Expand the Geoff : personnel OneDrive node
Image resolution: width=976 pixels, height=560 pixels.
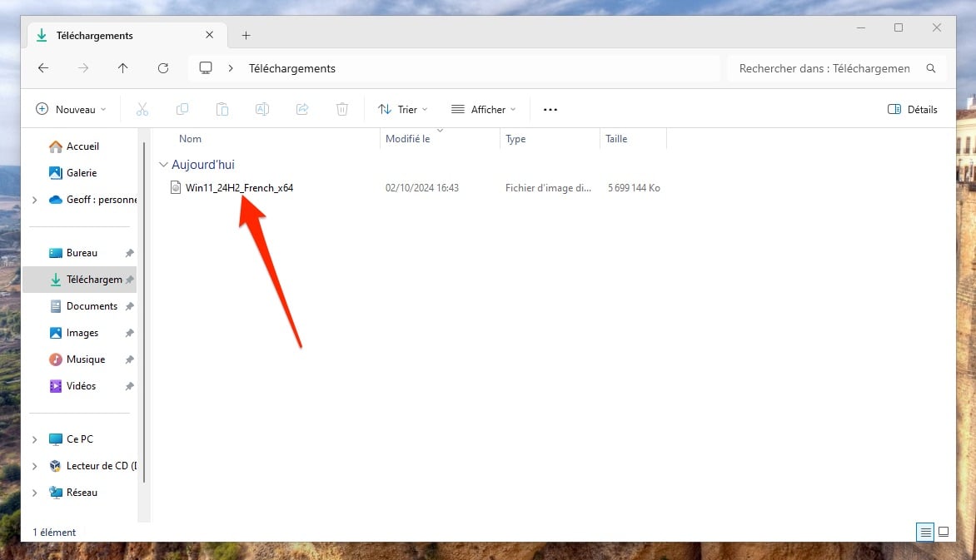pos(35,200)
